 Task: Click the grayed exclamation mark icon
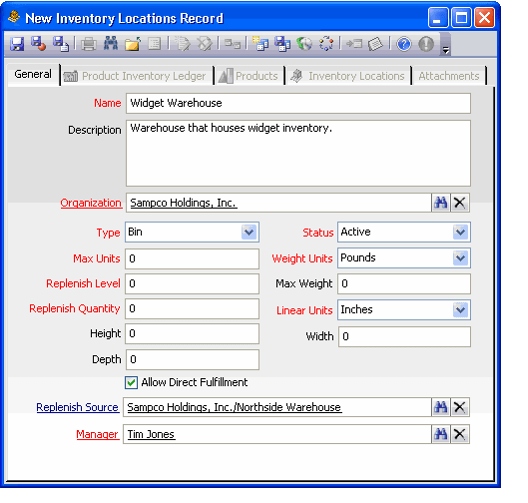tap(426, 44)
